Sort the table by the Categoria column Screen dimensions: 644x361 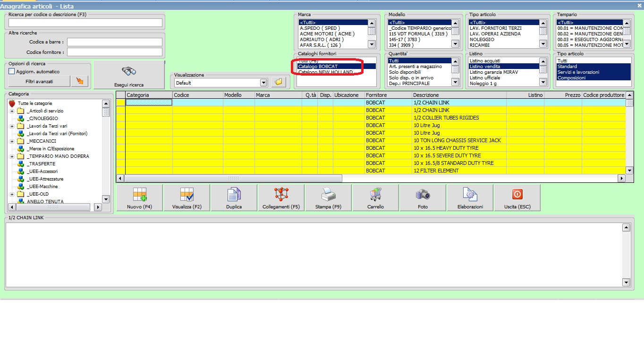149,95
